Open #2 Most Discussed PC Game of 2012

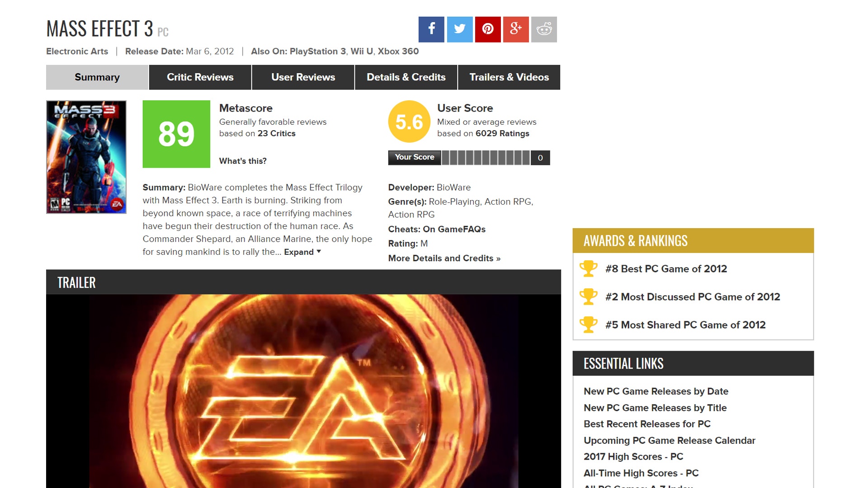(693, 297)
